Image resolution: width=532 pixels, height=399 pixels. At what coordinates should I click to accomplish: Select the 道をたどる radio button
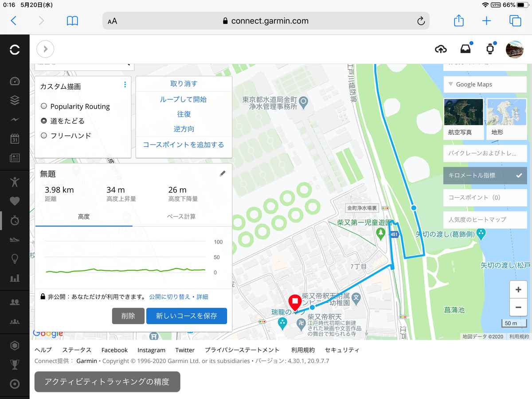[43, 121]
